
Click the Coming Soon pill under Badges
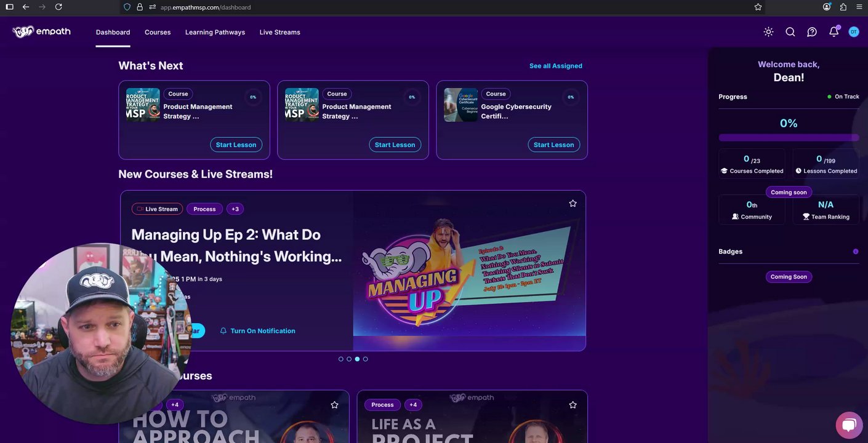click(x=789, y=277)
